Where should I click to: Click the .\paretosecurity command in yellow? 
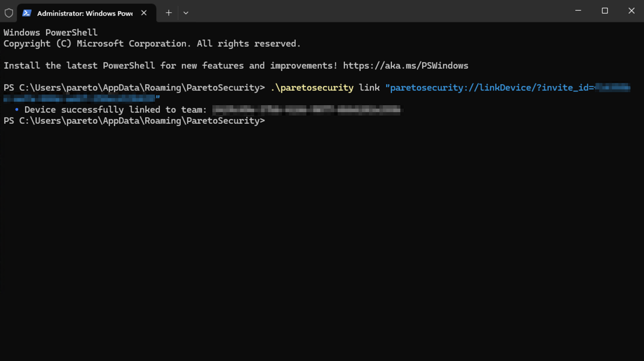312,87
